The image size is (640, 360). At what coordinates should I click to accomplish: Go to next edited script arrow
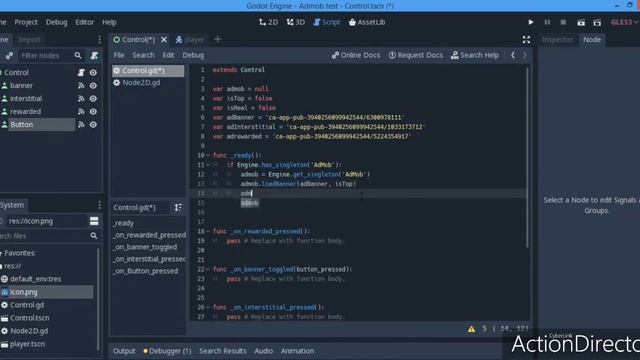coord(525,55)
